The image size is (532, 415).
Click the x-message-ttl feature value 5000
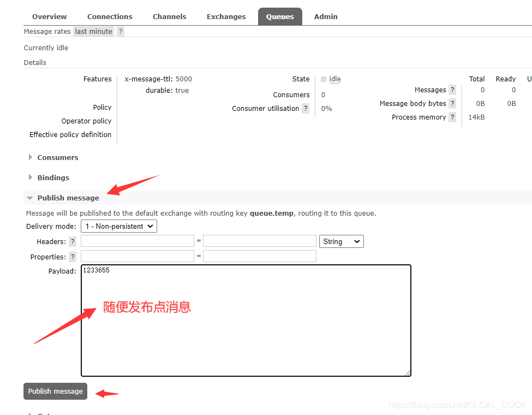[183, 79]
